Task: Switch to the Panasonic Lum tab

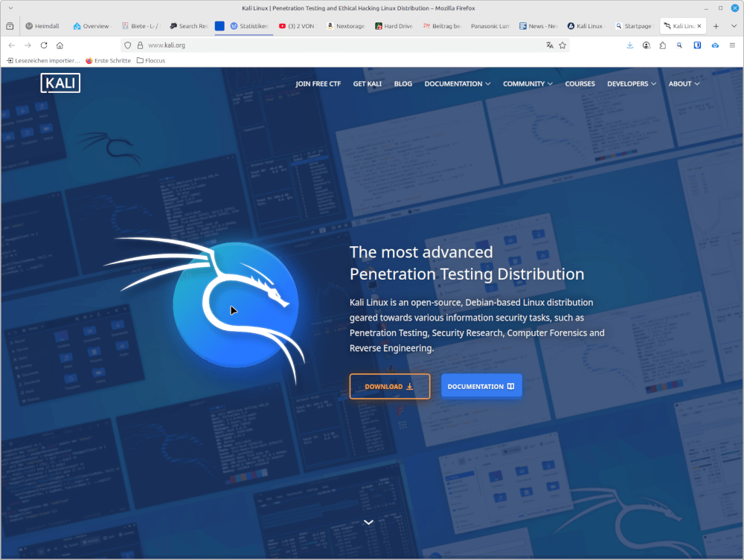Action: (490, 26)
